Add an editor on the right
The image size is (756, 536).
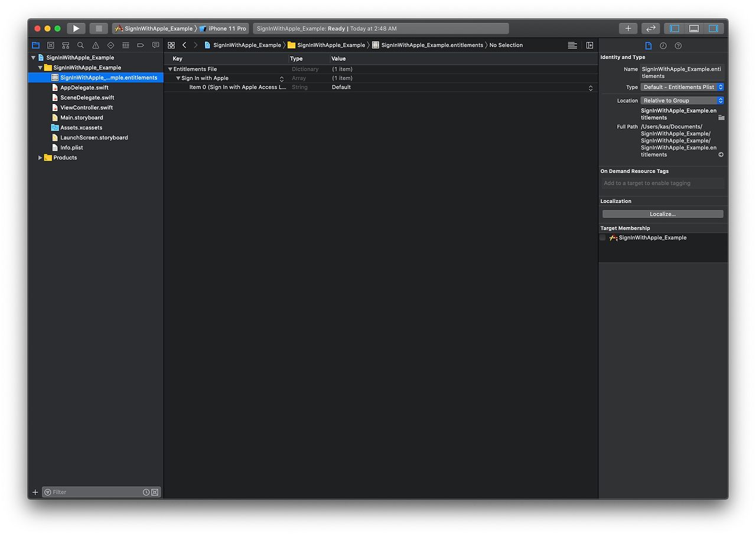pos(589,45)
